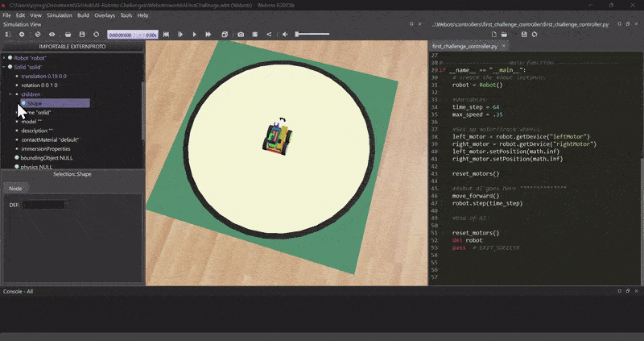Screen dimensions: 644x341
Task: Expand the Robot "robot" tree node
Action: (5, 58)
